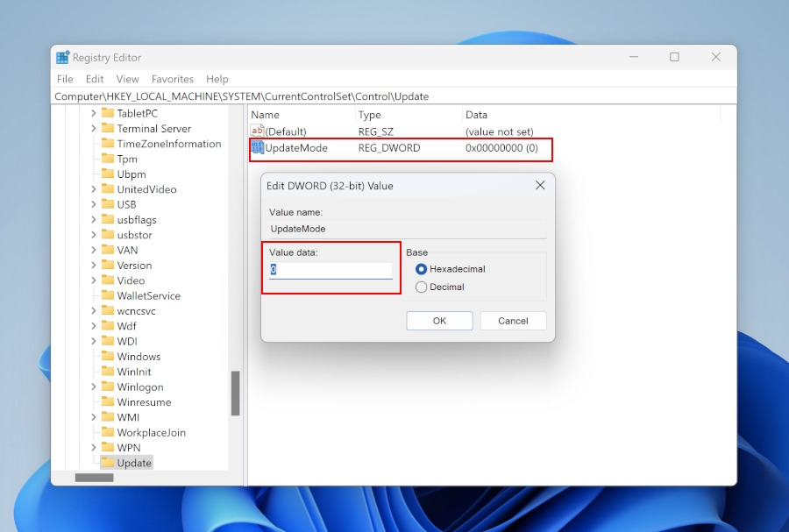Close the Edit DWORD dialog with X

[540, 186]
